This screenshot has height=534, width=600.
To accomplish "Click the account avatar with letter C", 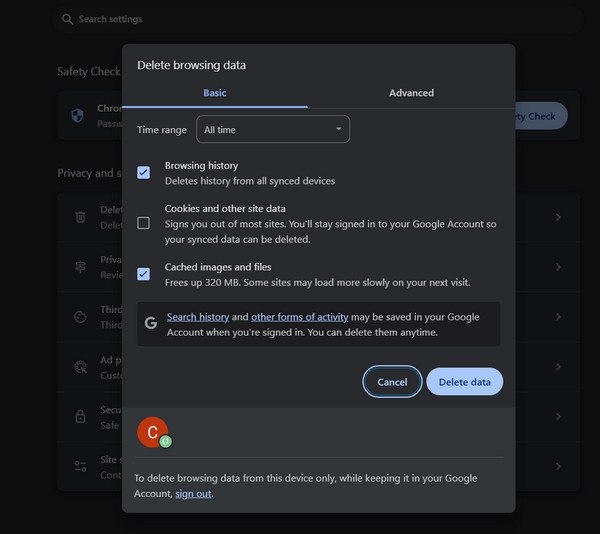I will [x=153, y=432].
